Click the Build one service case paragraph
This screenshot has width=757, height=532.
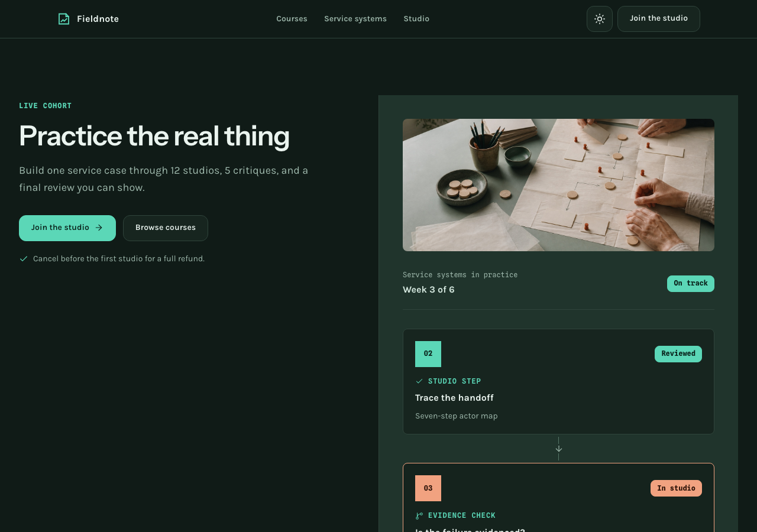click(164, 179)
